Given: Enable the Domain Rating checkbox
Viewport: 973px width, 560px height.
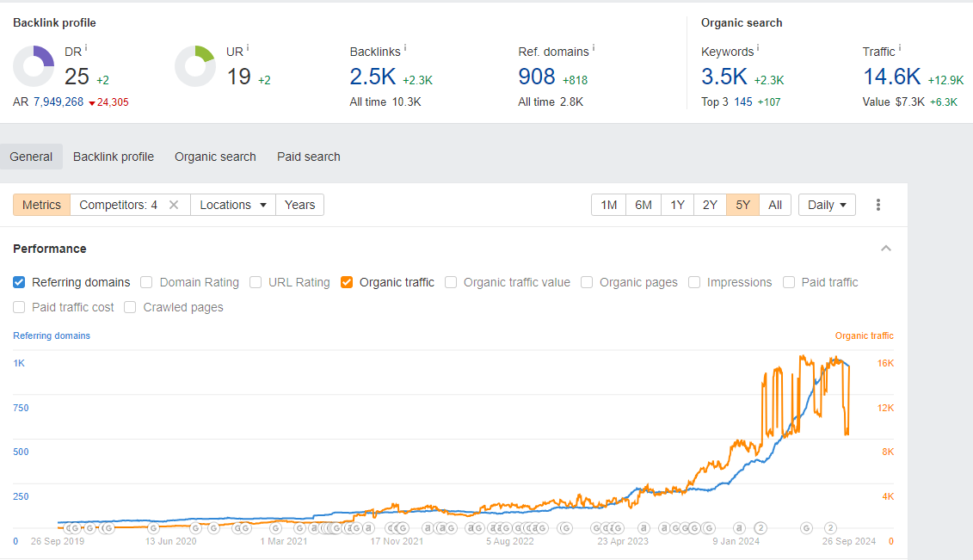Looking at the screenshot, I should point(146,282).
